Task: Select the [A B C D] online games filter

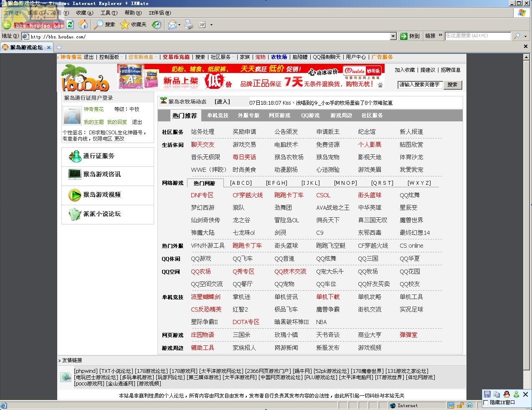Action: pos(241,183)
